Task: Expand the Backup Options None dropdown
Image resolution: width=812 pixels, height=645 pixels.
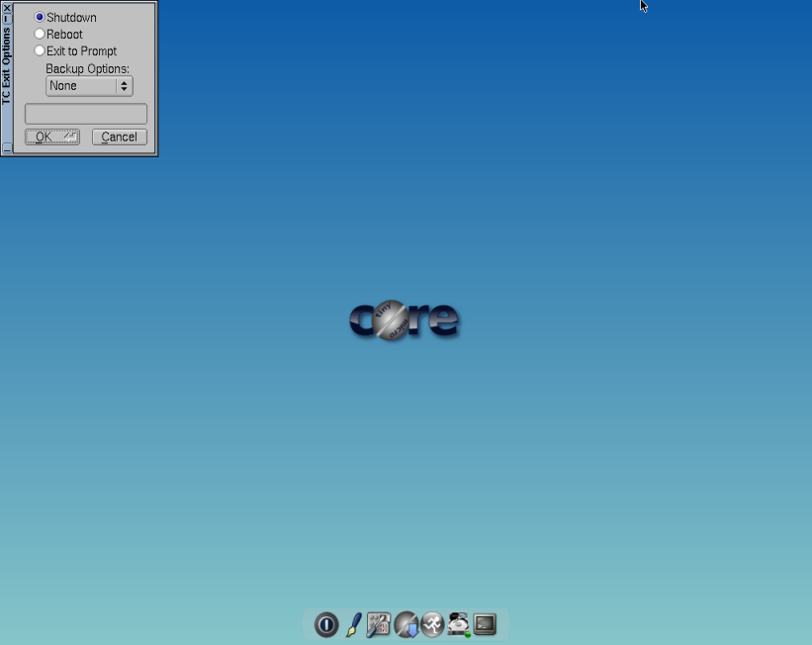Action: pos(89,86)
